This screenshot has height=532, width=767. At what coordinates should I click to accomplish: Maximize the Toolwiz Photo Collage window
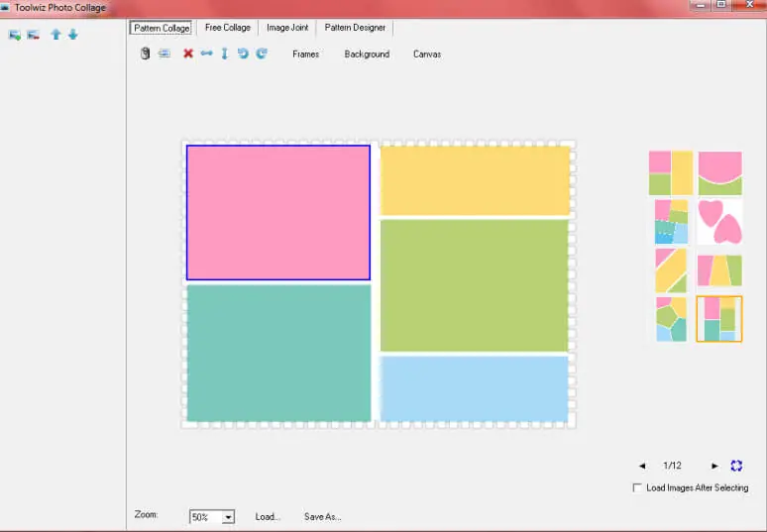point(721,5)
